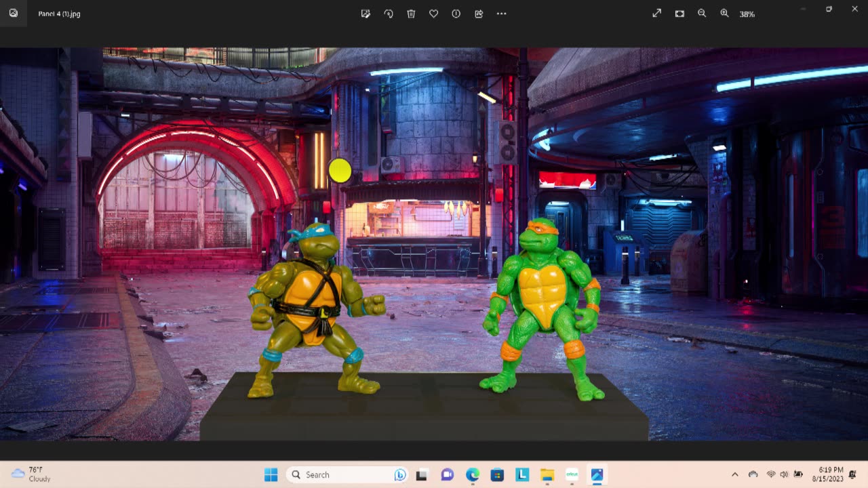Screen dimensions: 868x488
Task: Open File Explorer from the taskbar
Action: click(x=547, y=475)
